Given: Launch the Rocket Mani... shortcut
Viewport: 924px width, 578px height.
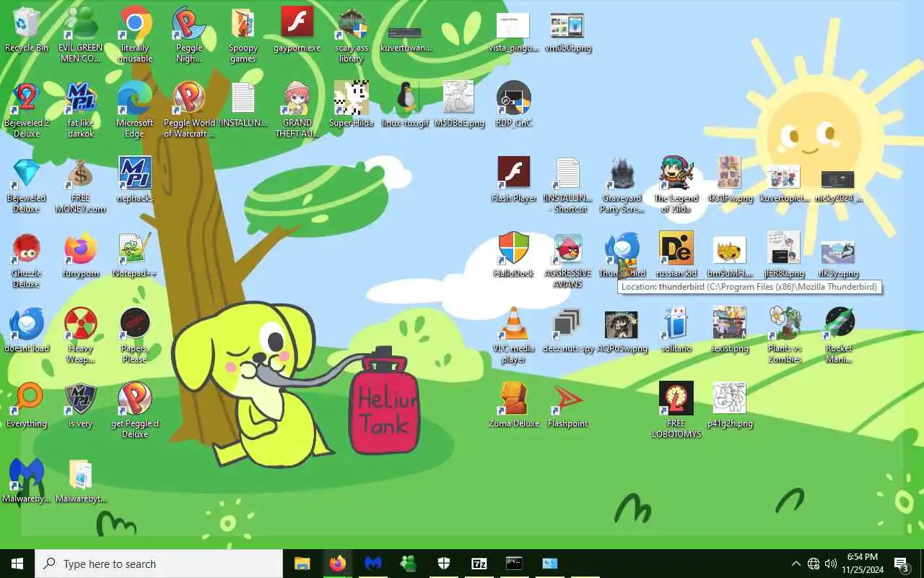Looking at the screenshot, I should tap(838, 336).
